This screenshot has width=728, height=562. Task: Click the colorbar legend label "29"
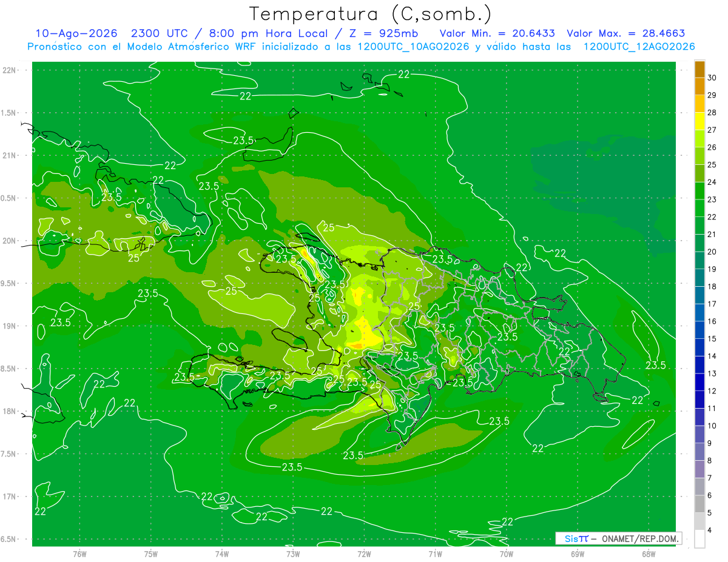pos(712,95)
